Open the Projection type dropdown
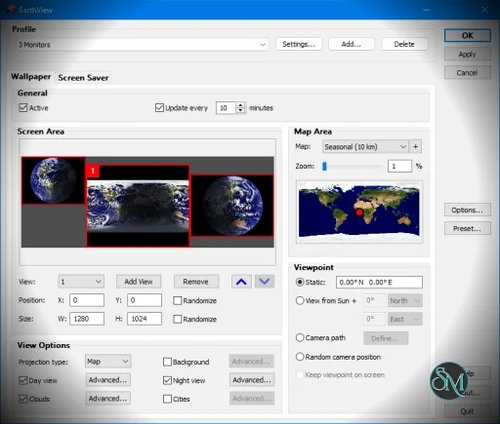Screen dimensions: 500x424 [108, 361]
